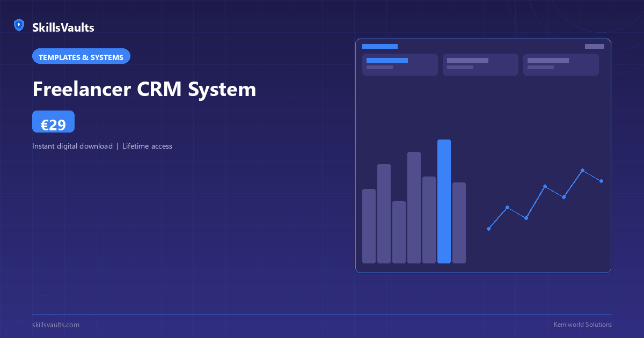The width and height of the screenshot is (644, 338).
Task: Click the SkillsVaults brand name
Action: tap(63, 28)
